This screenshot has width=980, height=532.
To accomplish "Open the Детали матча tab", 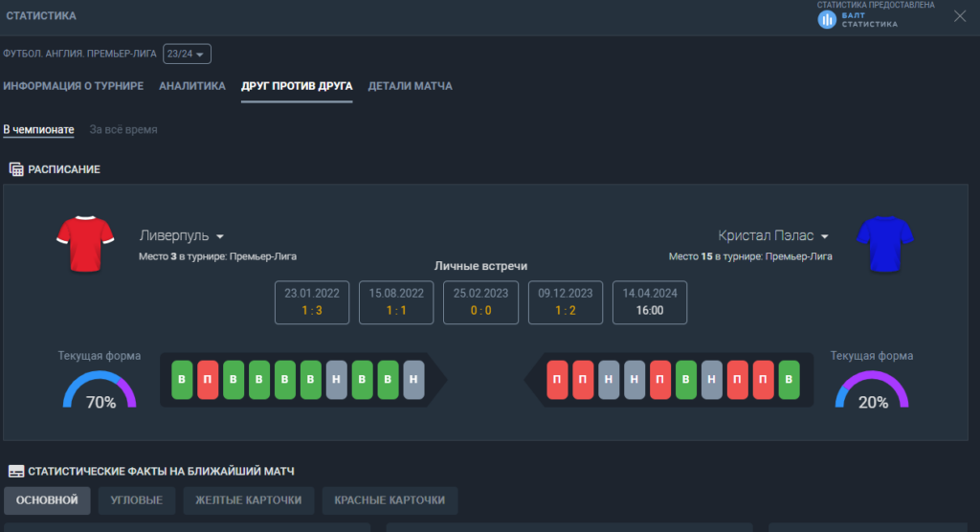I will click(x=410, y=86).
